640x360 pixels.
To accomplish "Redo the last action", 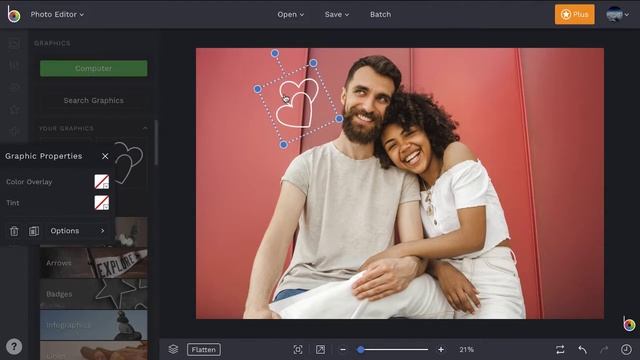I will [x=604, y=349].
